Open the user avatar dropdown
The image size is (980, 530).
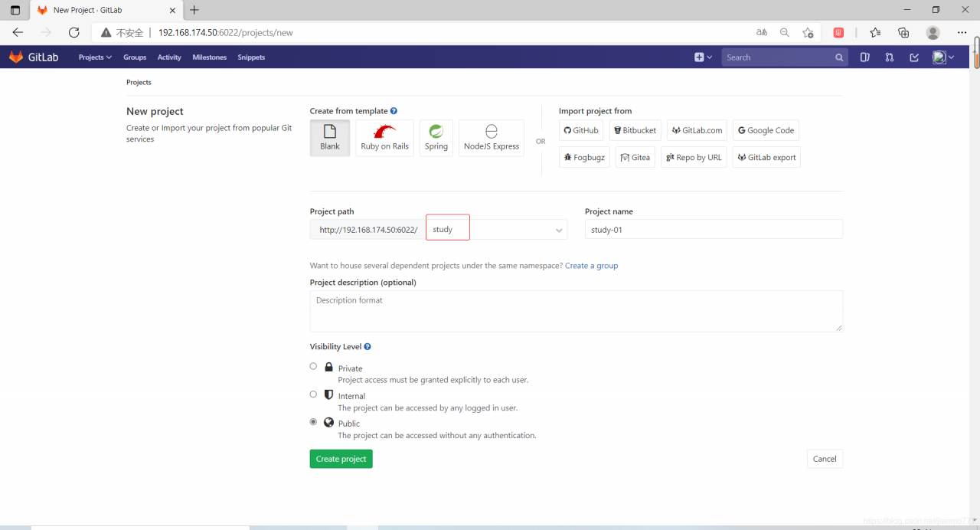[943, 57]
